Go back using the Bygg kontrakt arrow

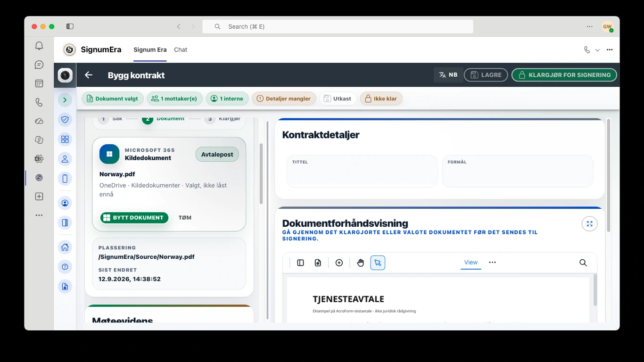click(x=89, y=75)
